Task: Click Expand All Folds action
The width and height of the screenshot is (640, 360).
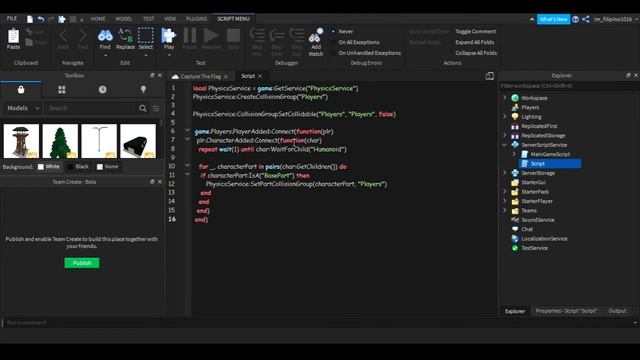Action: click(474, 42)
